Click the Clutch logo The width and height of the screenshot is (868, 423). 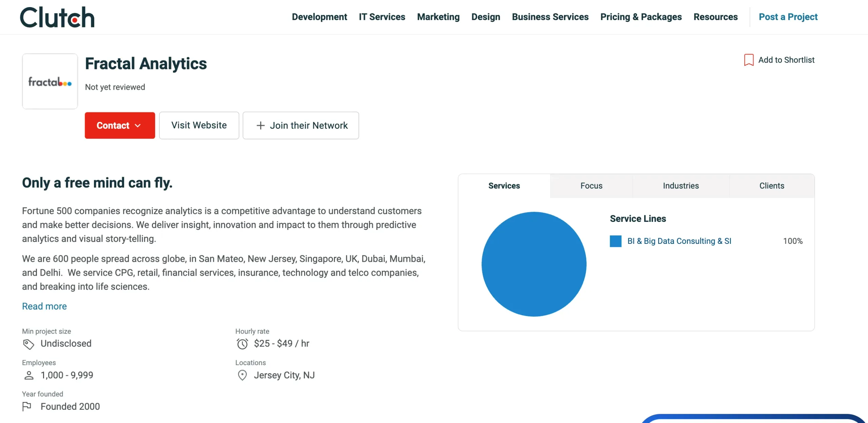57,17
